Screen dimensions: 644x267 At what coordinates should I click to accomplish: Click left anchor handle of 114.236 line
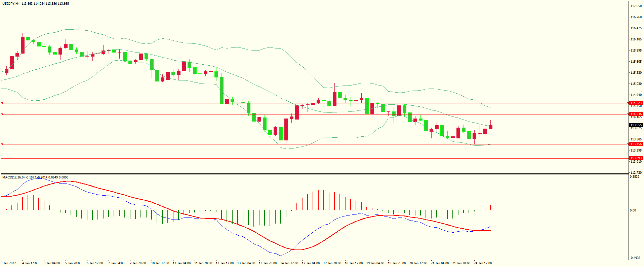pos(2,114)
